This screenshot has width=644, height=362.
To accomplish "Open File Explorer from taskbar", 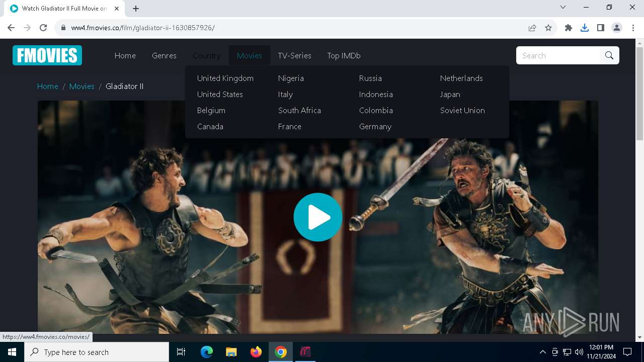I will click(x=231, y=352).
